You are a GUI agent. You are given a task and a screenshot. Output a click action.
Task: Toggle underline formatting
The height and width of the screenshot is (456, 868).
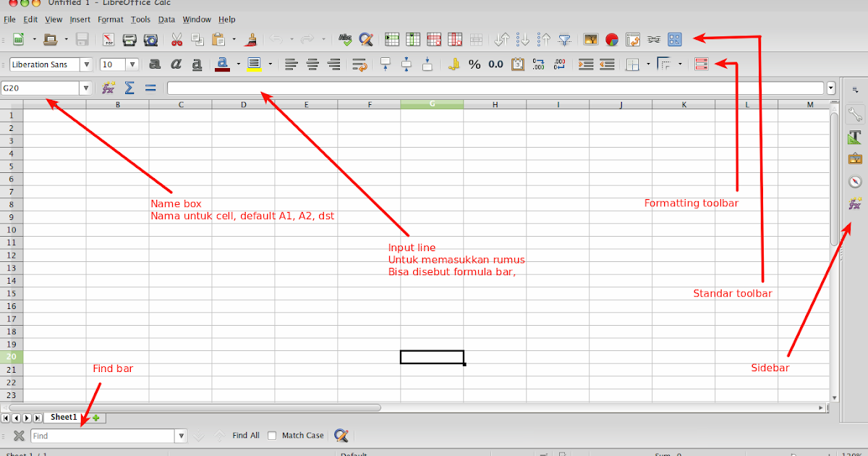click(x=196, y=64)
